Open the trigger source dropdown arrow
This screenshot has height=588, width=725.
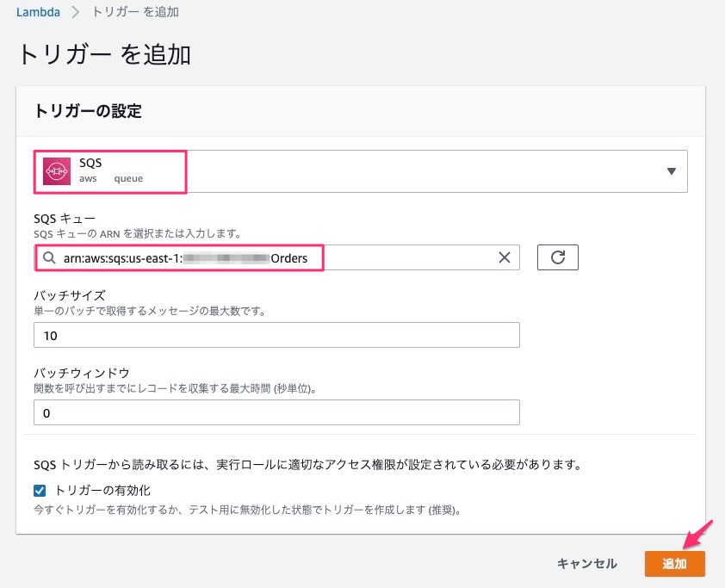tap(672, 170)
